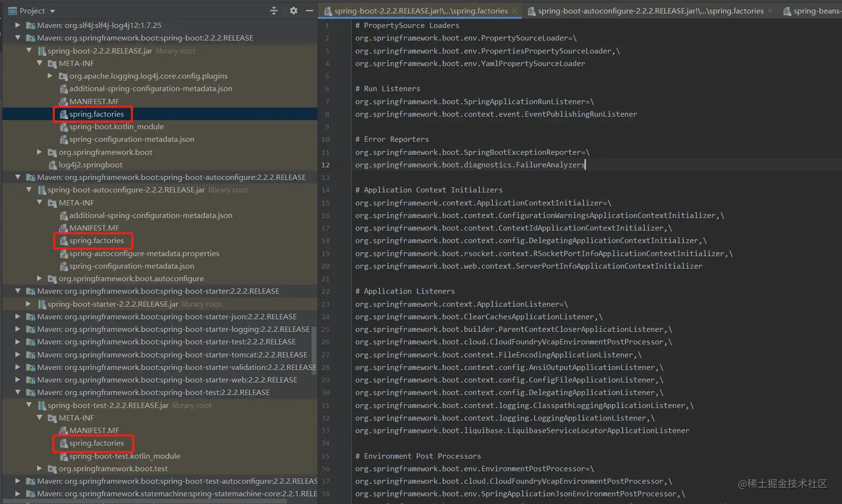Click EventPublishingRunListener line in editor
Screen dimensions: 842x504
coord(496,114)
